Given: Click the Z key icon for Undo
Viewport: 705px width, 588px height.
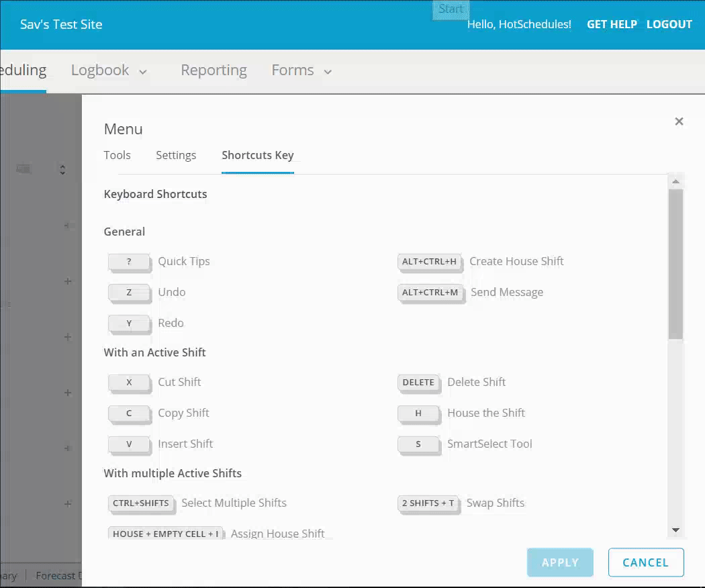Looking at the screenshot, I should (x=129, y=293).
